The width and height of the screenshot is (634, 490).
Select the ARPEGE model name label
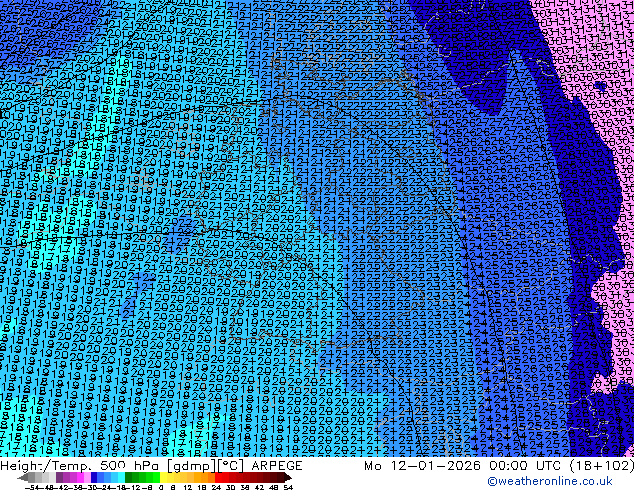(x=277, y=466)
